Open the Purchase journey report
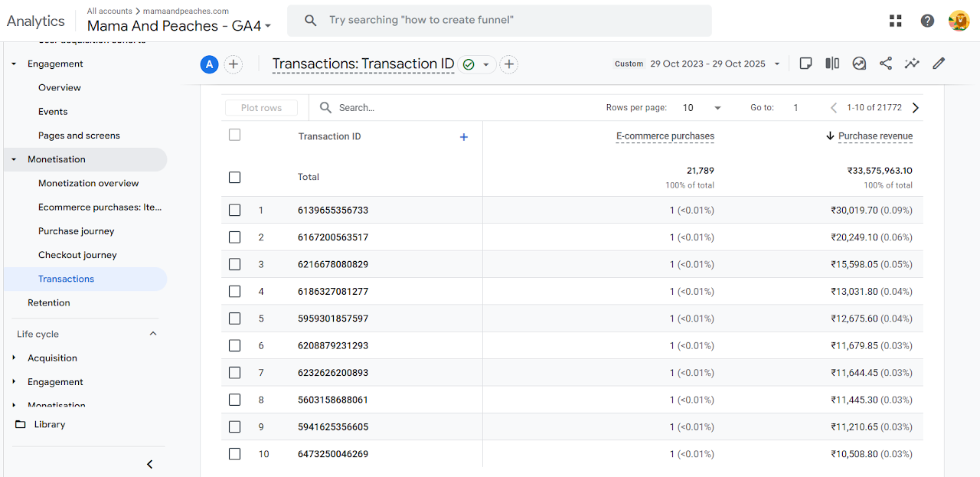Image resolution: width=980 pixels, height=477 pixels. [x=77, y=231]
